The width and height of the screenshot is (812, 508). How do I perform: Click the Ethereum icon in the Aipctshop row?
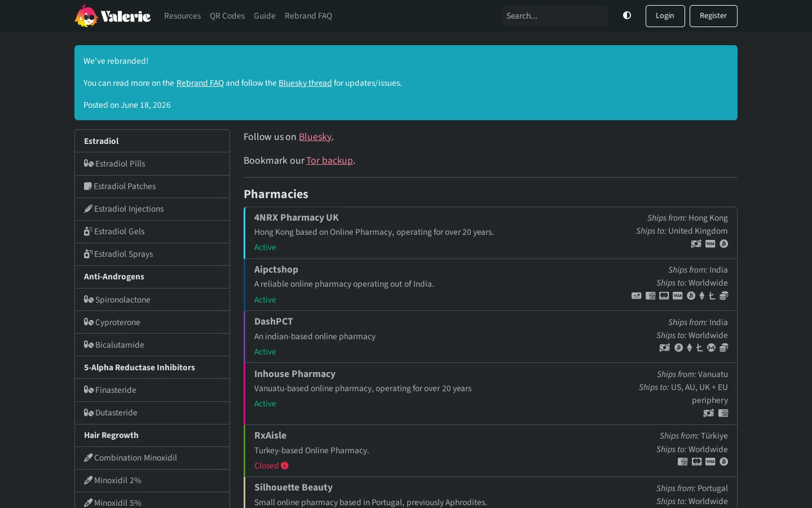[702, 296]
